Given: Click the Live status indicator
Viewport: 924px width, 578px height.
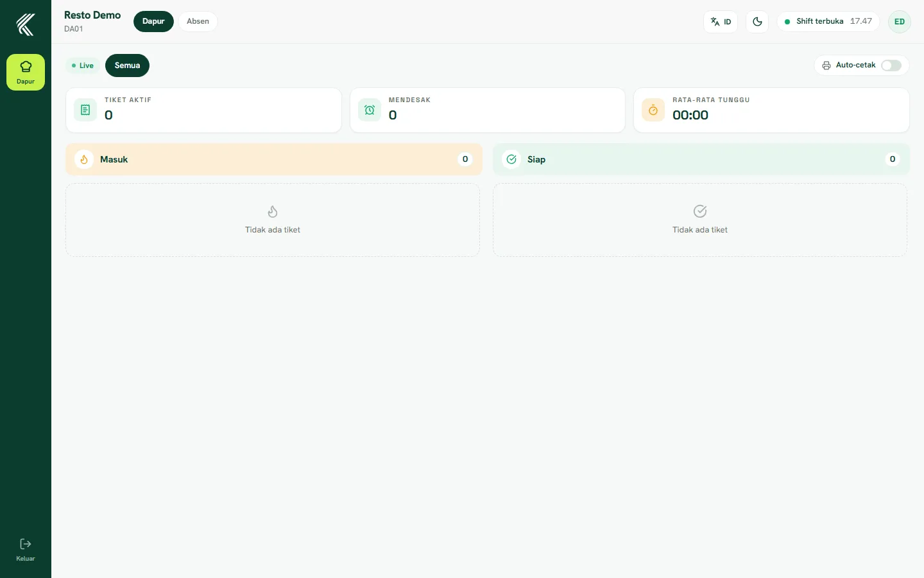Looking at the screenshot, I should pyautogui.click(x=83, y=66).
